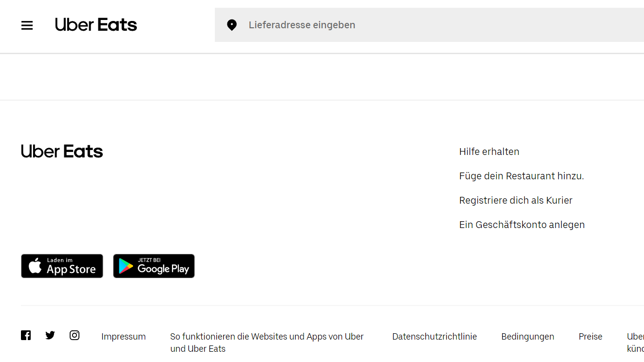Read how Uber websites and apps work
This screenshot has height=362, width=644.
pos(266,342)
